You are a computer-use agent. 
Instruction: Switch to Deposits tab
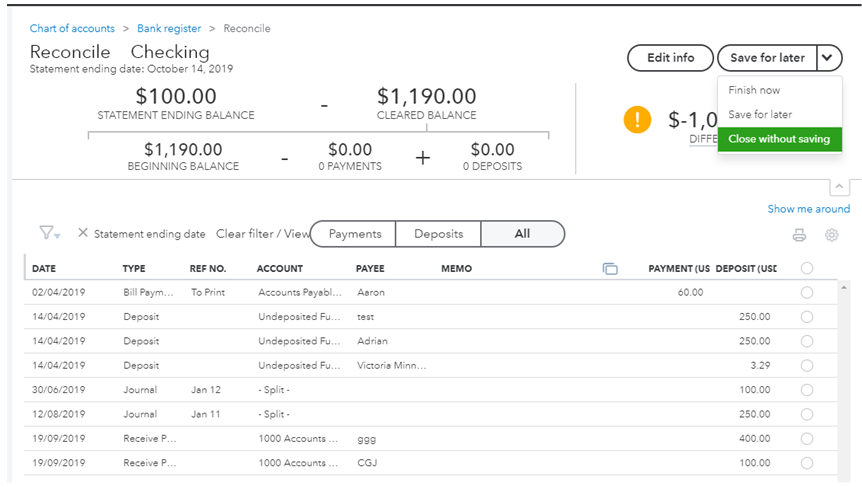[438, 234]
